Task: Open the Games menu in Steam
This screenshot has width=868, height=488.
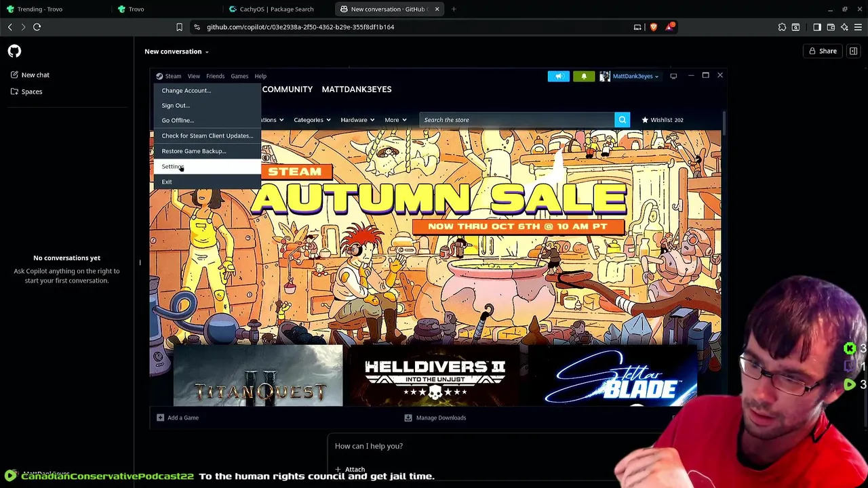Action: 239,76
